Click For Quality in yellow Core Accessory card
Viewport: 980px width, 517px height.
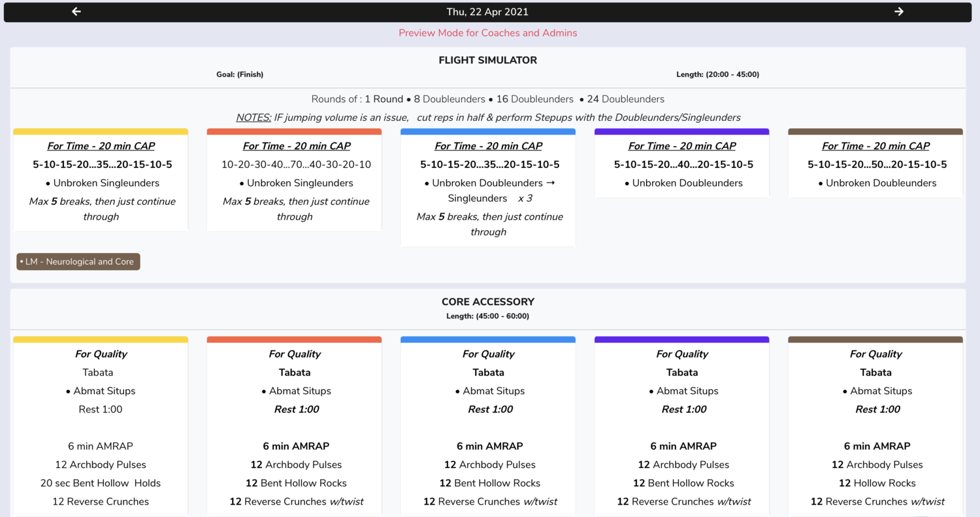click(101, 354)
